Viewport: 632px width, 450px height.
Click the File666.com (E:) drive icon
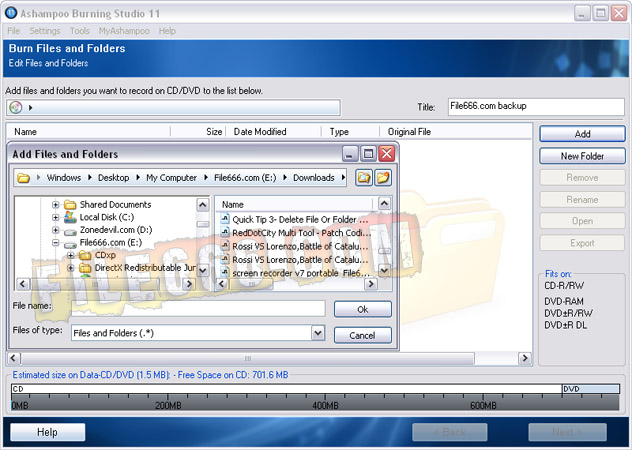(x=70, y=244)
